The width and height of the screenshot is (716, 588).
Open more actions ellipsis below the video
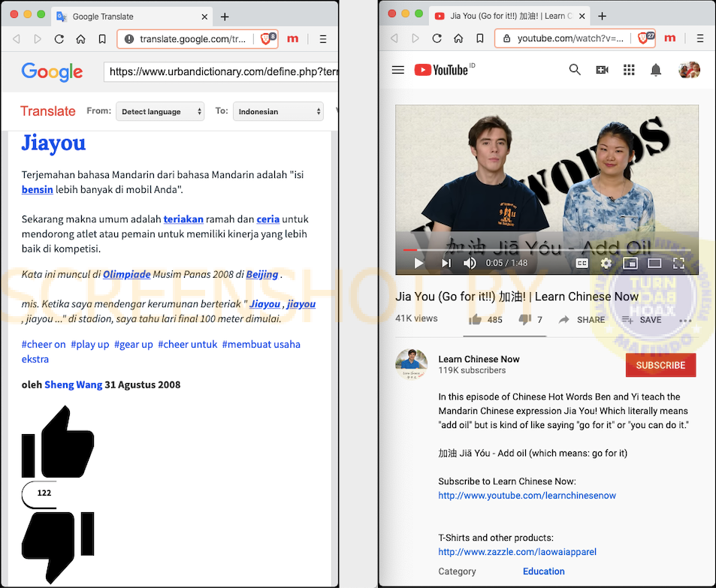(x=685, y=321)
